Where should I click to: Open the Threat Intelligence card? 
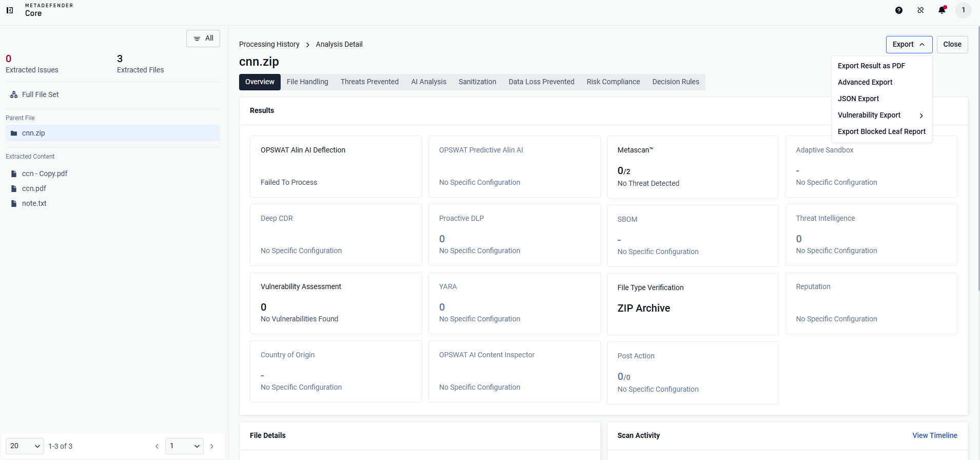[871, 235]
